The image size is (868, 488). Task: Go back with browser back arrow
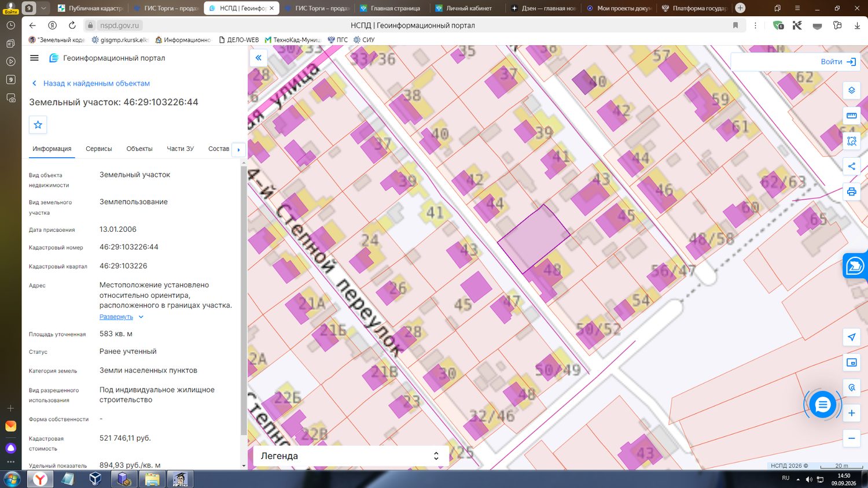[x=32, y=25]
